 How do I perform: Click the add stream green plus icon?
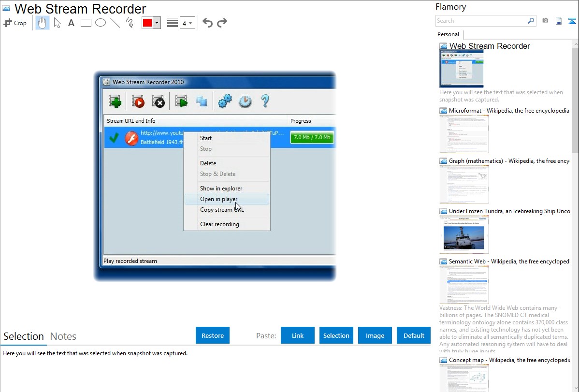click(x=115, y=101)
